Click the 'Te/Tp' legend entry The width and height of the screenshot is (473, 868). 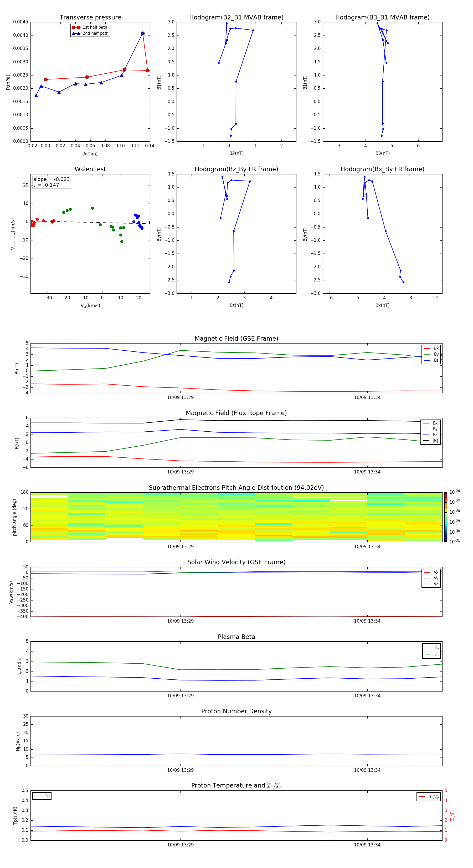tap(429, 796)
